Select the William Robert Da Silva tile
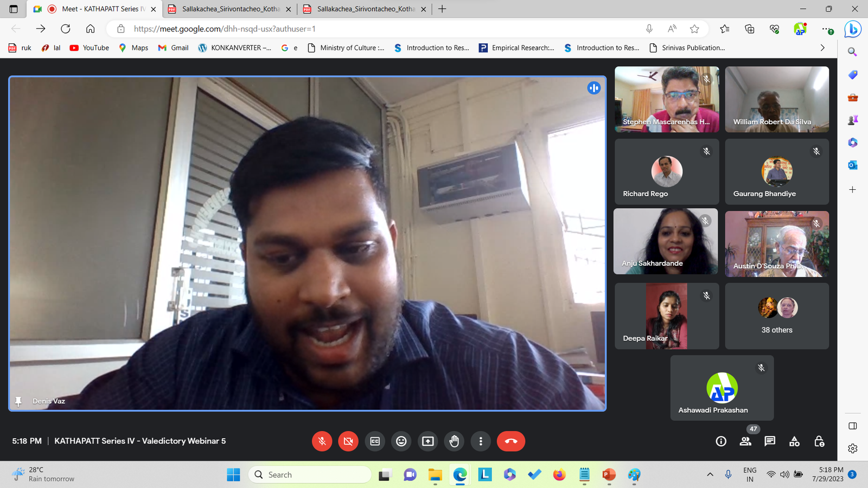This screenshot has height=488, width=868. [x=777, y=99]
